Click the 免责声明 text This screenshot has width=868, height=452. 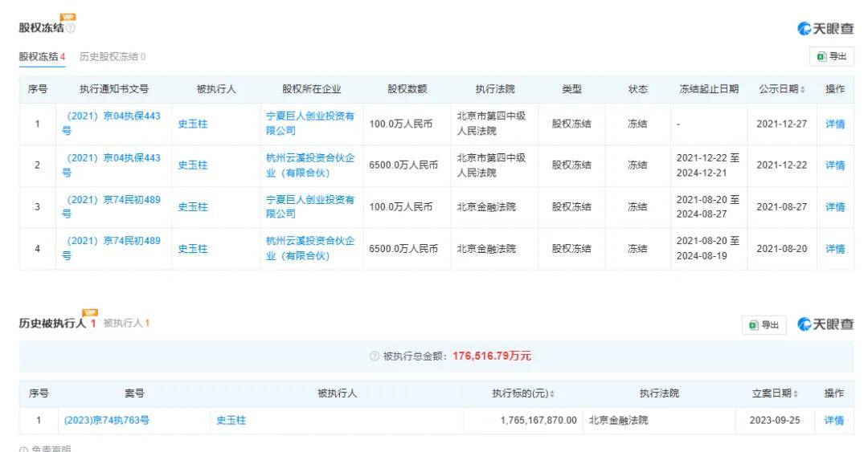pyautogui.click(x=51, y=450)
